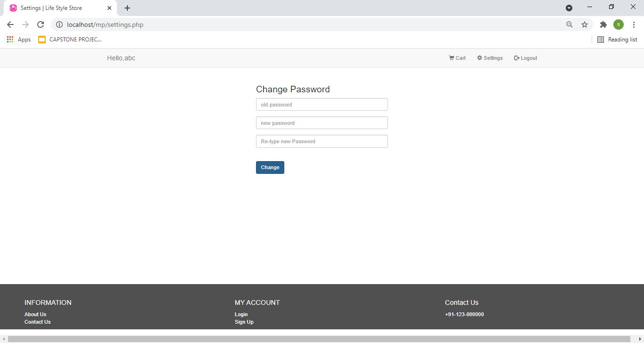Focus the new password field
This screenshot has width=644, height=343.
[322, 123]
